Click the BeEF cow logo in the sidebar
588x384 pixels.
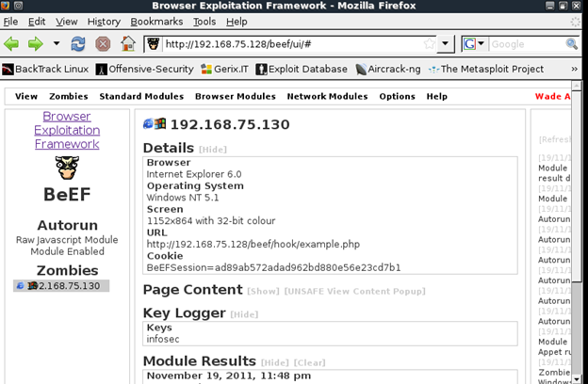pos(67,168)
